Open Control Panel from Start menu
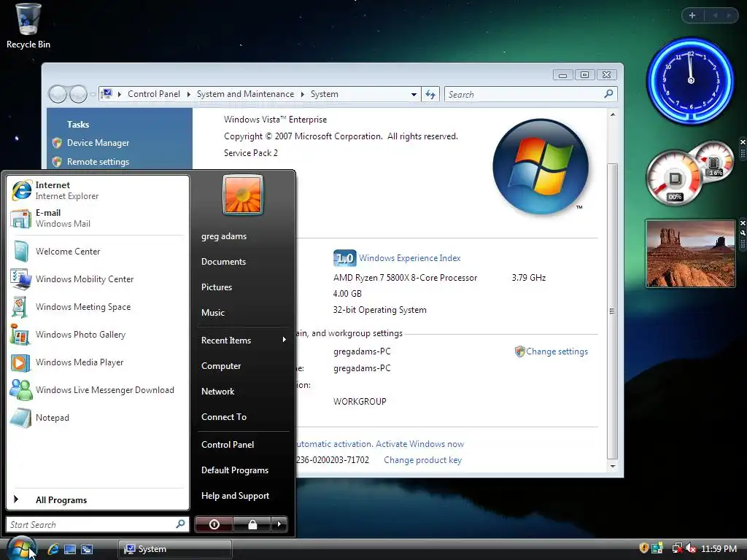 228,444
